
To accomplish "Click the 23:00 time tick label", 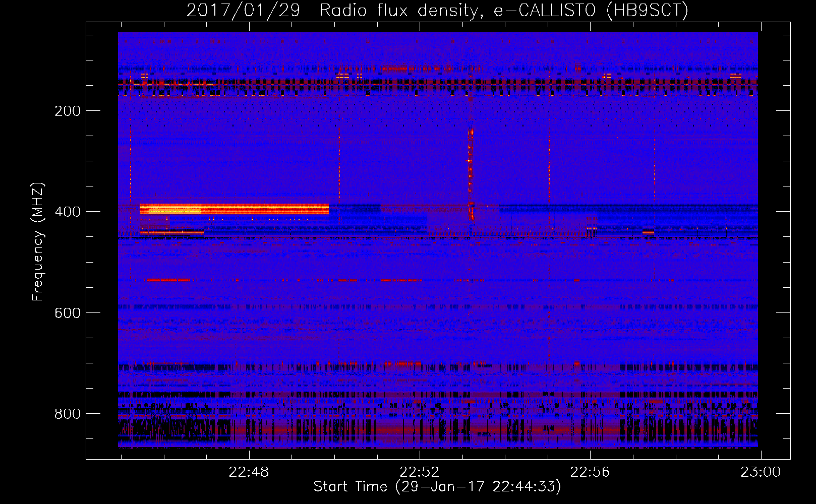I will click(760, 472).
